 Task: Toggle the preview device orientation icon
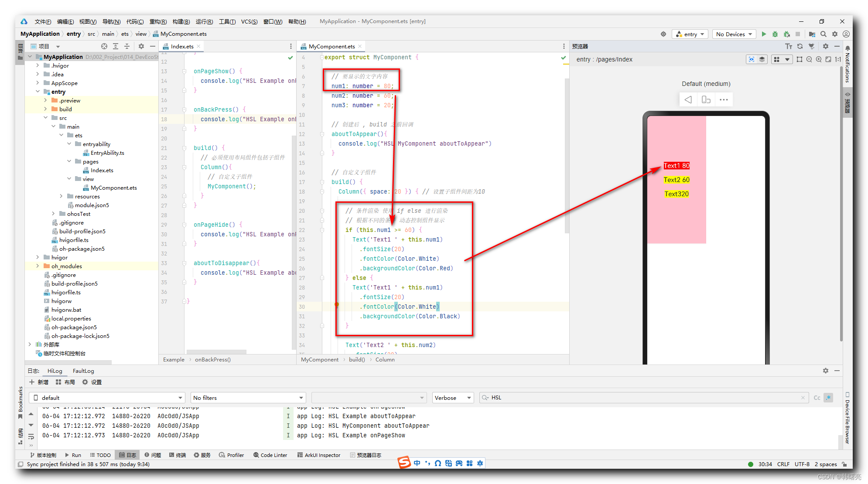click(707, 99)
